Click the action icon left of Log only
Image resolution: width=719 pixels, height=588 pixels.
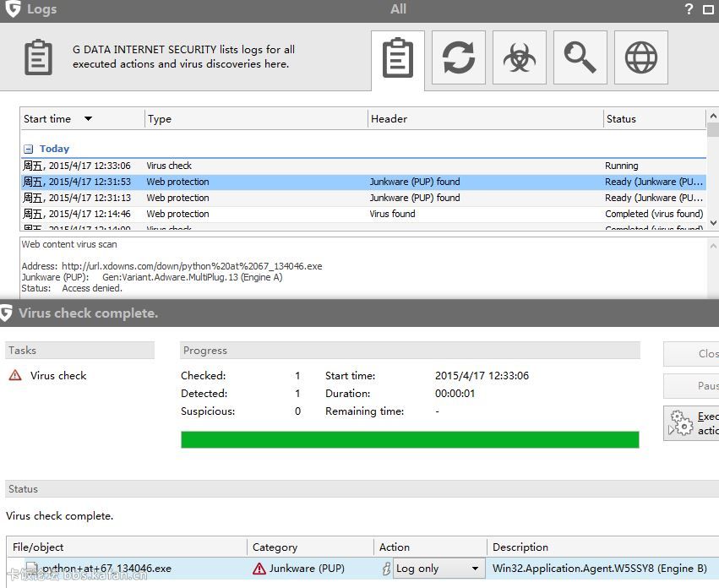[x=386, y=569]
